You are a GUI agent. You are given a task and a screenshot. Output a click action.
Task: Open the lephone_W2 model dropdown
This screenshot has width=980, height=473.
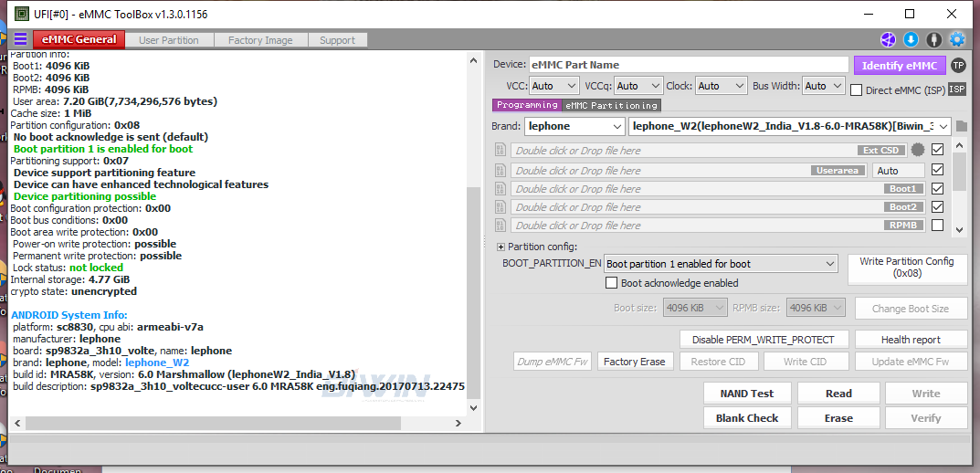(x=789, y=126)
